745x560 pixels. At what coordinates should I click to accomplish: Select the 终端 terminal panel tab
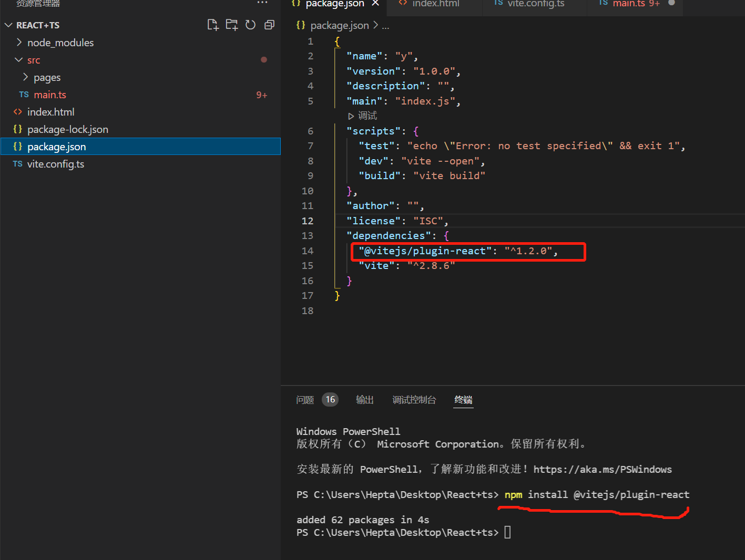(463, 400)
